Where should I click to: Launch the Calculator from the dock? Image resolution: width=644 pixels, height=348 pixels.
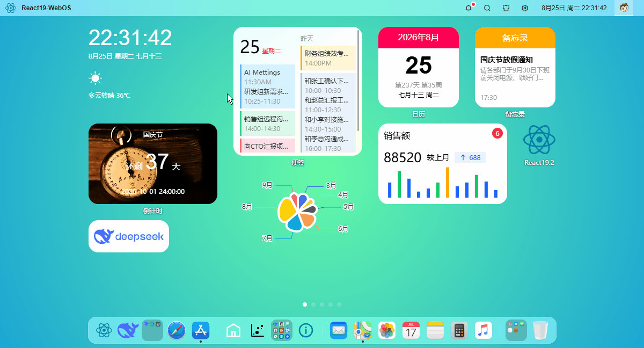459,330
